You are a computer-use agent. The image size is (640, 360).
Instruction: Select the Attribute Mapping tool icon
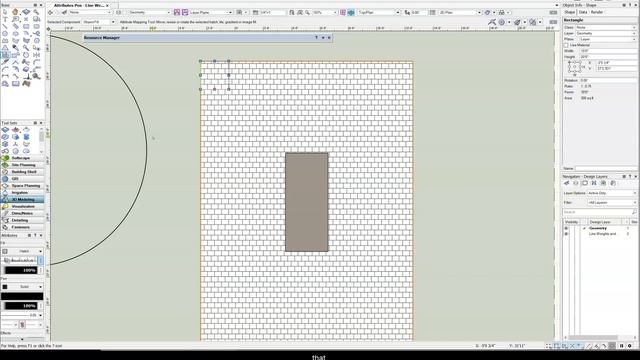click(5, 55)
